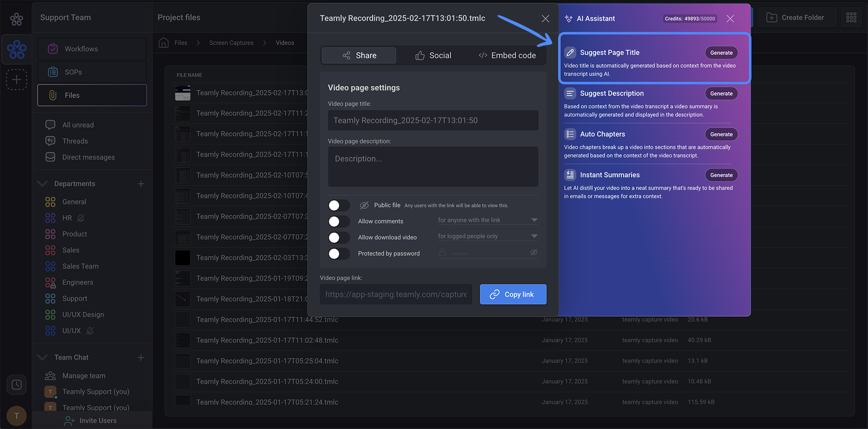Click the Suggest Description lines icon
Image resolution: width=868 pixels, height=429 pixels.
(x=570, y=93)
